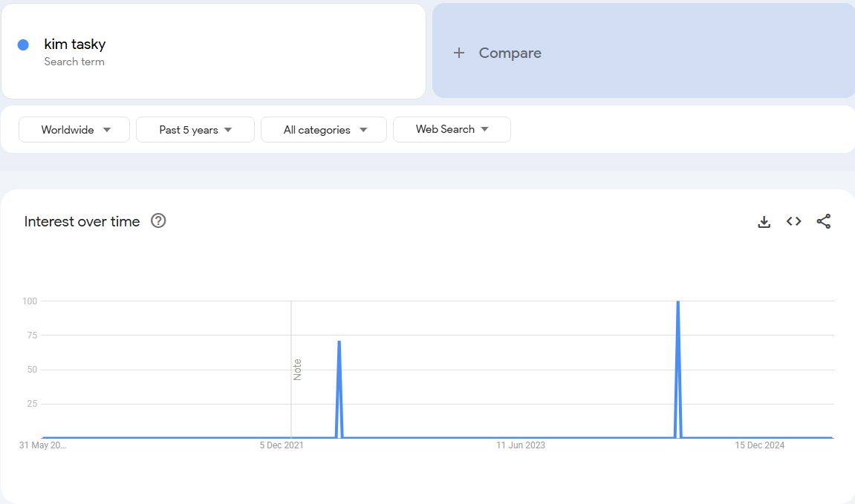The height and width of the screenshot is (504, 855).
Task: Download the interest over time data
Action: (764, 221)
